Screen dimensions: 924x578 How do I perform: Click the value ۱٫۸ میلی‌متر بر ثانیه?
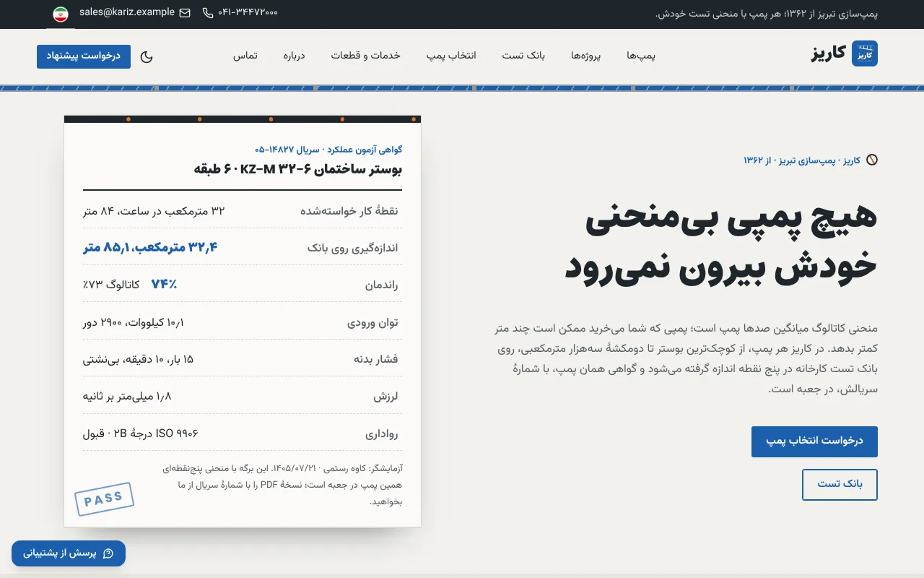(127, 397)
